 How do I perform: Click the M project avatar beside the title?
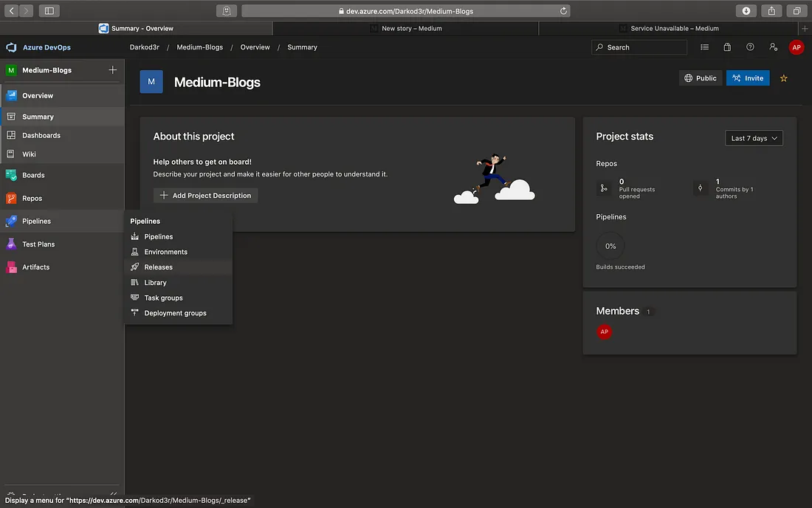(x=151, y=82)
